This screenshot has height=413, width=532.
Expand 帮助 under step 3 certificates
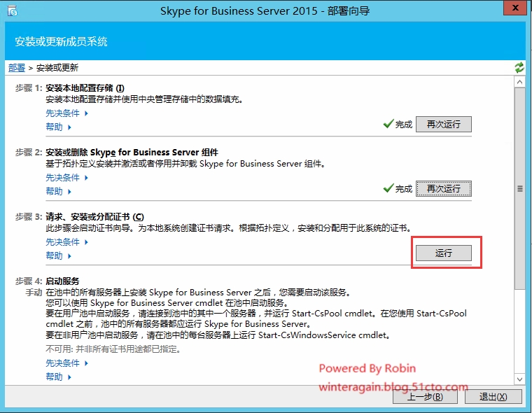(x=58, y=255)
